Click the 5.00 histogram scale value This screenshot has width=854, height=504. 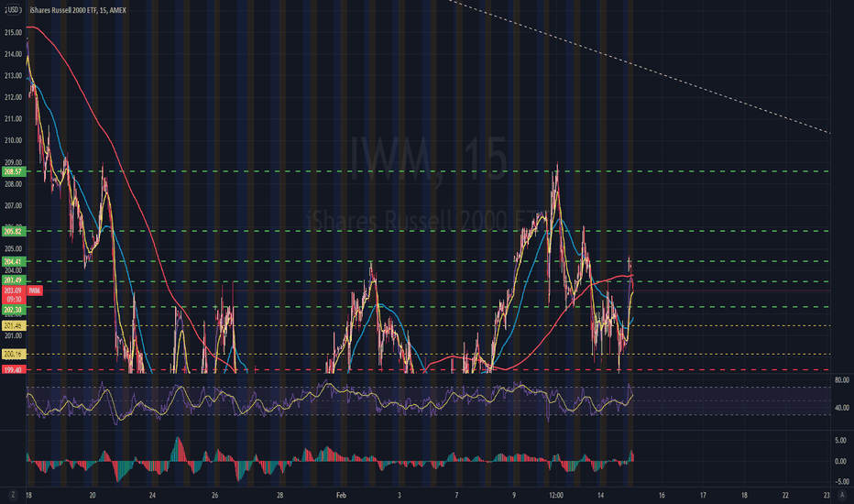841,440
